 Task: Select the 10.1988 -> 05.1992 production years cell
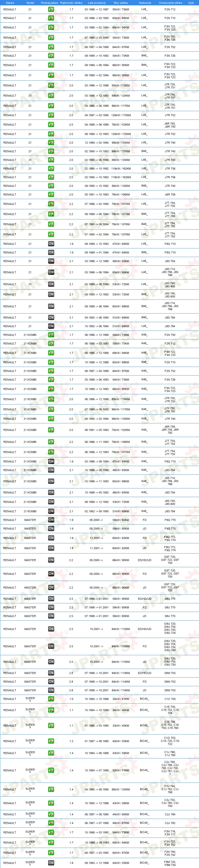[x=97, y=492]
